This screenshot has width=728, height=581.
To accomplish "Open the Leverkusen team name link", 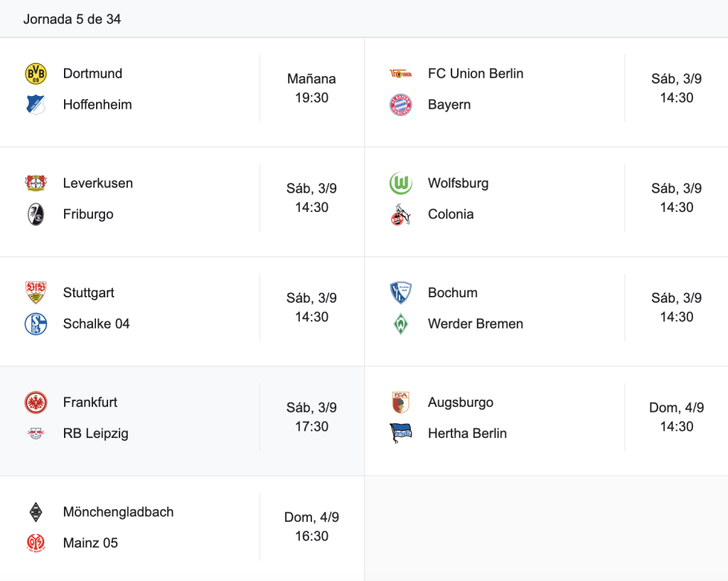I will coord(98,183).
